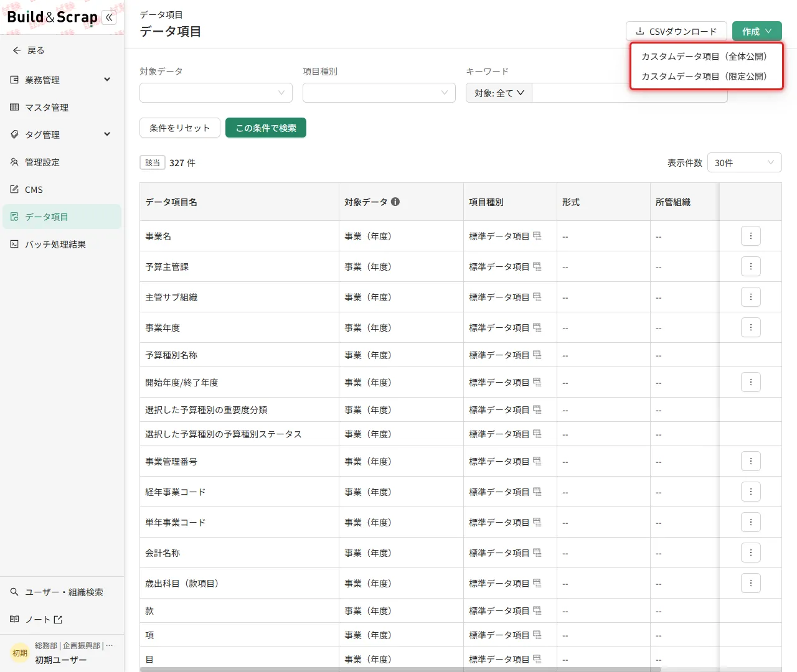
Task: Click the 対象データ column info icon
Action: (395, 202)
